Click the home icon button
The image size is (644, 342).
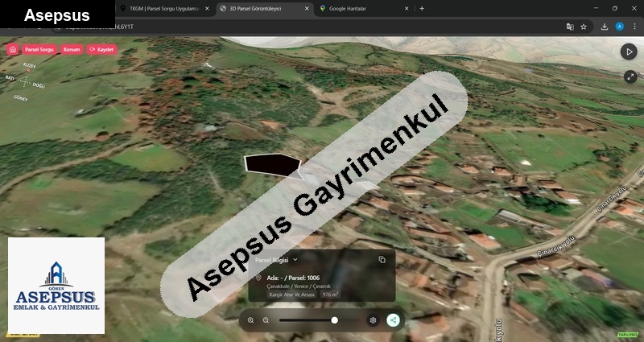coord(12,49)
